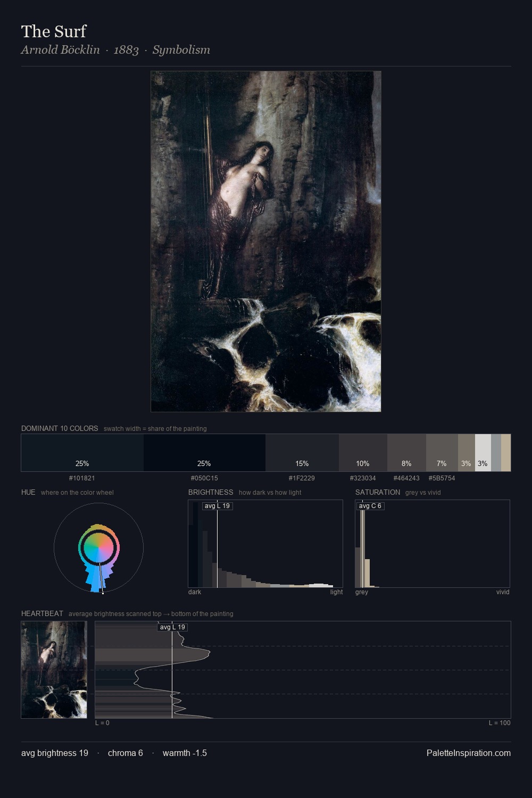Click the 'avg L 19' label in Brightness histogram
The width and height of the screenshot is (532, 798).
click(217, 506)
